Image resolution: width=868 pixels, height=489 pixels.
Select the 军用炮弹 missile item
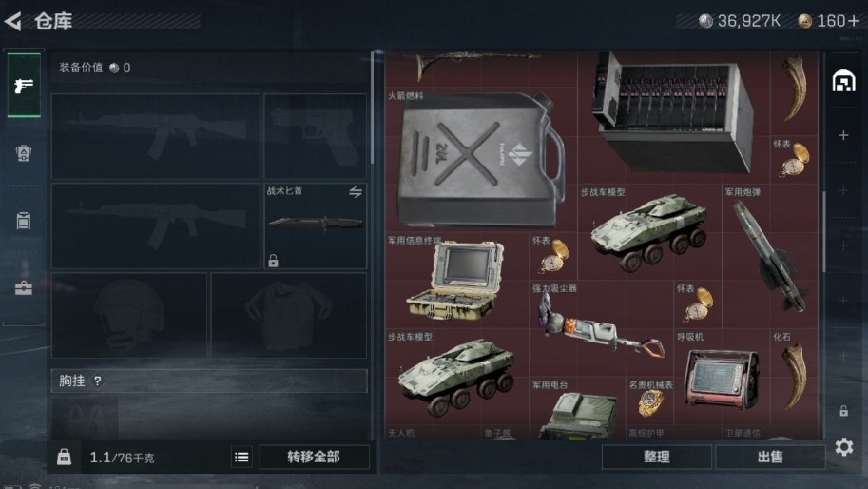coord(770,257)
